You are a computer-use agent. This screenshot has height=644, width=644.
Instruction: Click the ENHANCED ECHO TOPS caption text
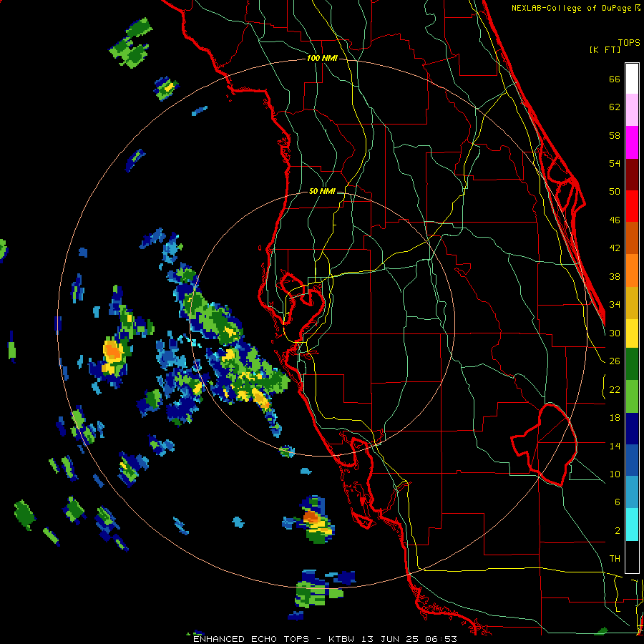[x=251, y=639]
